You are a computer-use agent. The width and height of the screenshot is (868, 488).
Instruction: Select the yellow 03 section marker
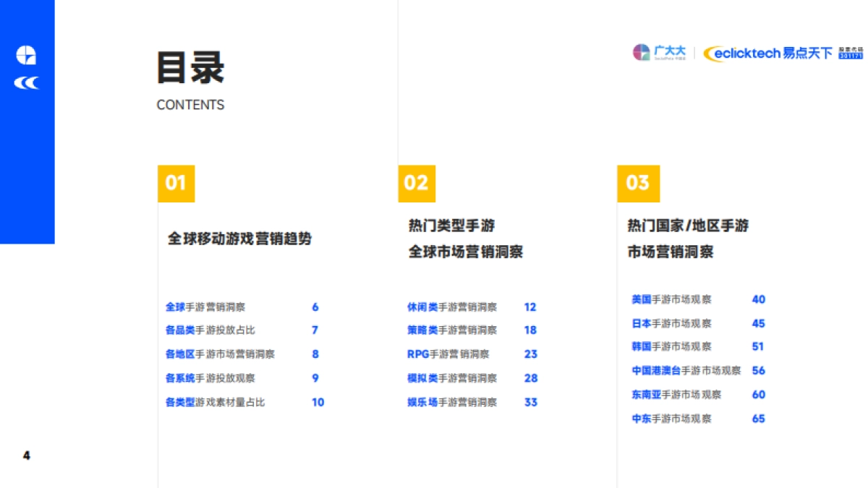point(639,184)
